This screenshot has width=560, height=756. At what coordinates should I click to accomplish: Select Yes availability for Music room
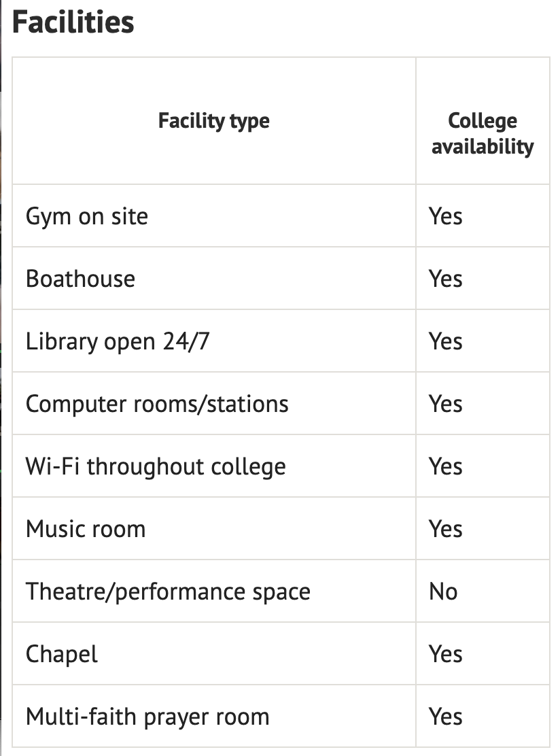pos(446,529)
